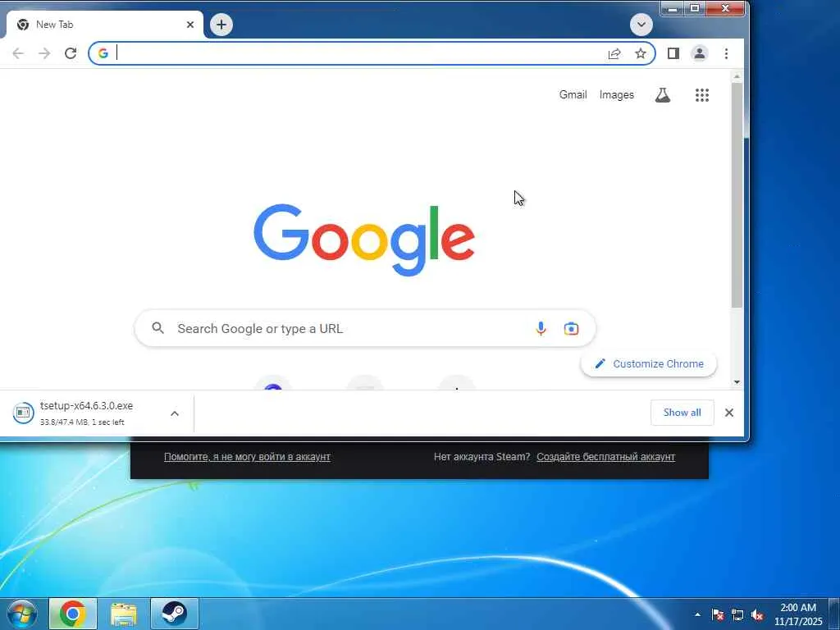Show hidden system tray icons
This screenshot has height=630, width=840.
pyautogui.click(x=697, y=614)
